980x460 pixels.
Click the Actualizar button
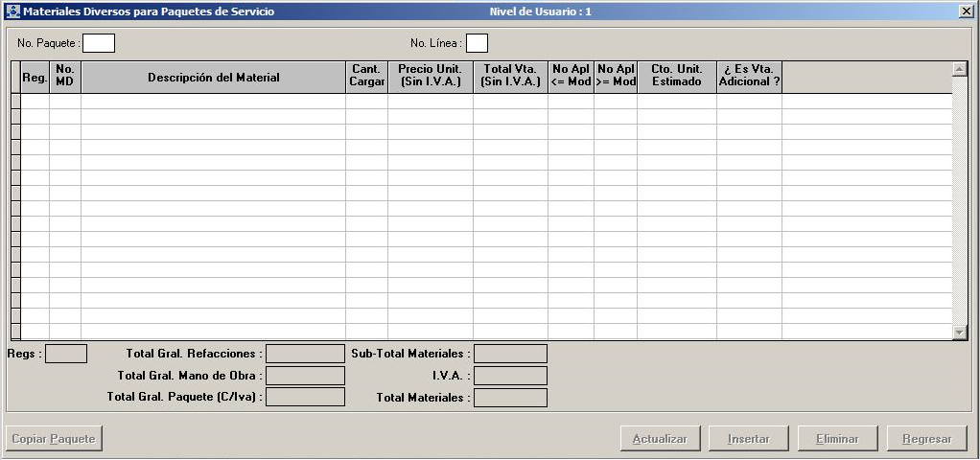[660, 439]
